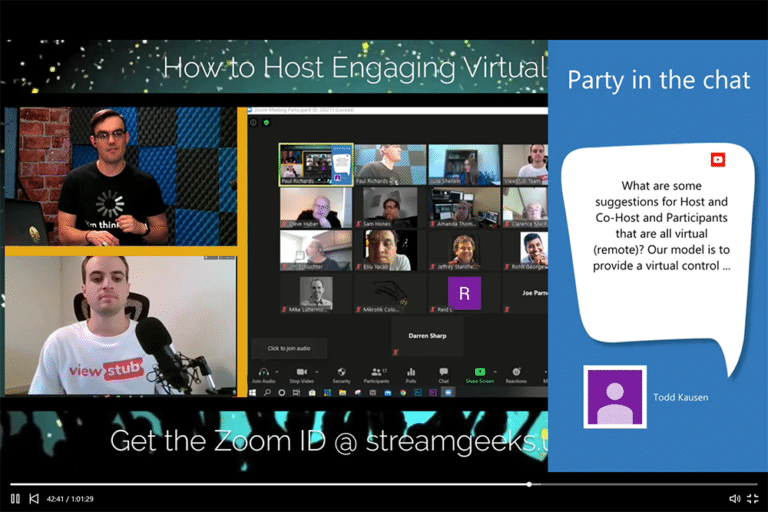768x512 pixels.
Task: Select the Darren Sharp participant tile
Action: point(427,336)
